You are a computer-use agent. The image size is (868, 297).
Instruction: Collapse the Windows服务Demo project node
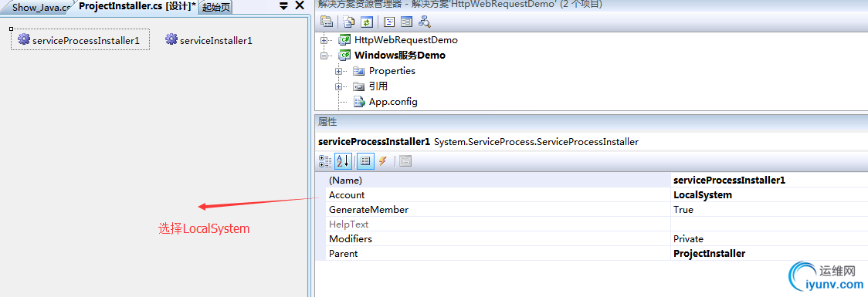pyautogui.click(x=324, y=56)
